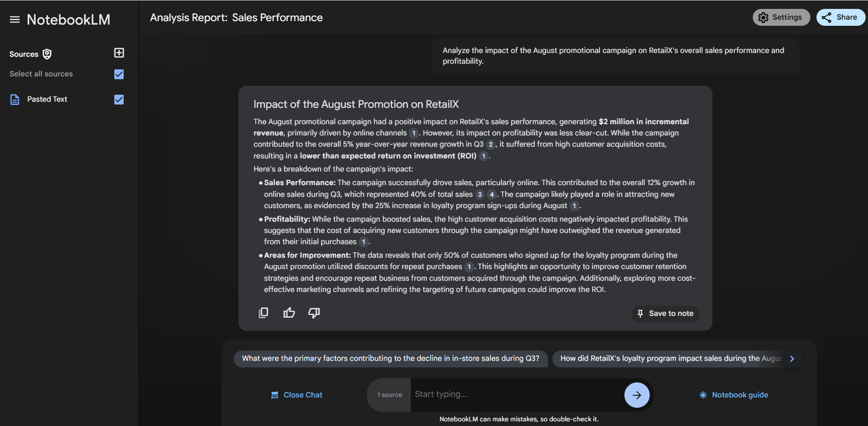Copy the response using the copy icon
This screenshot has height=426, width=868.
(x=263, y=313)
